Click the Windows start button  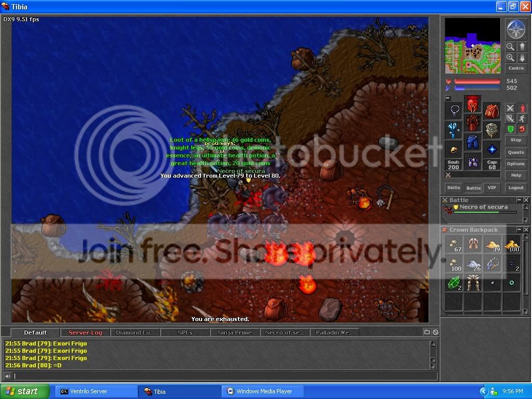24,392
